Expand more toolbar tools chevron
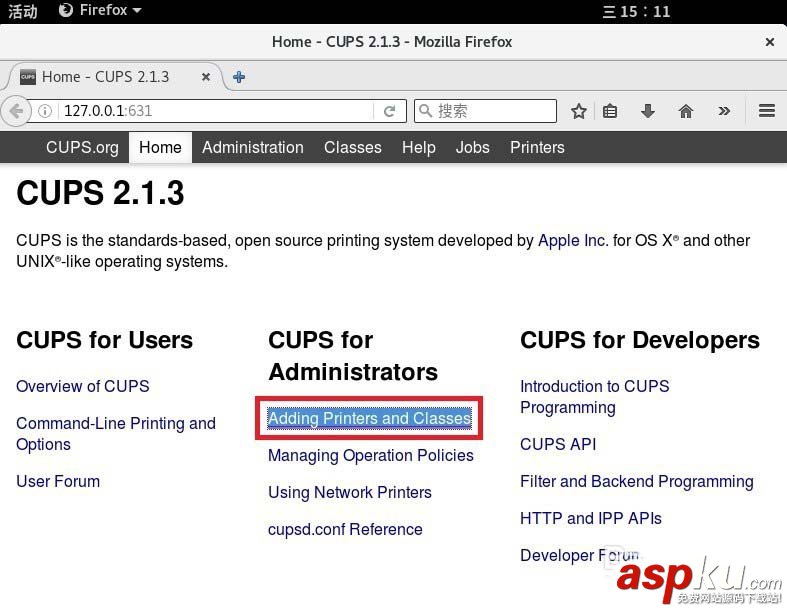 pyautogui.click(x=724, y=111)
